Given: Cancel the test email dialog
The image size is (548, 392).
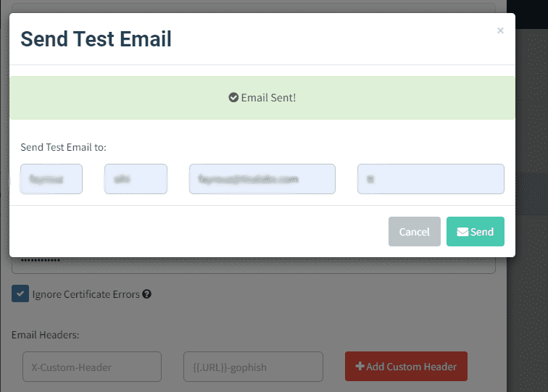Looking at the screenshot, I should [414, 231].
